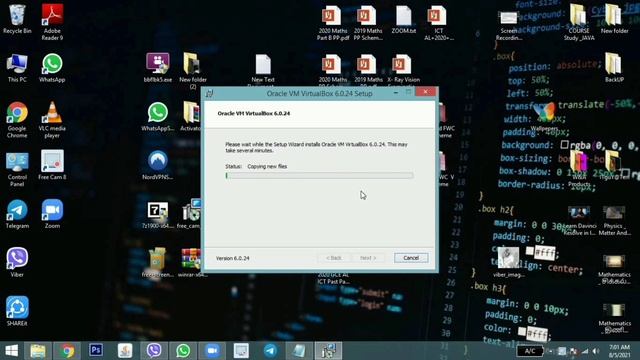Switch to WhatsApp on the taskbar
Image resolution: width=640 pixels, height=360 pixels.
pos(183,351)
